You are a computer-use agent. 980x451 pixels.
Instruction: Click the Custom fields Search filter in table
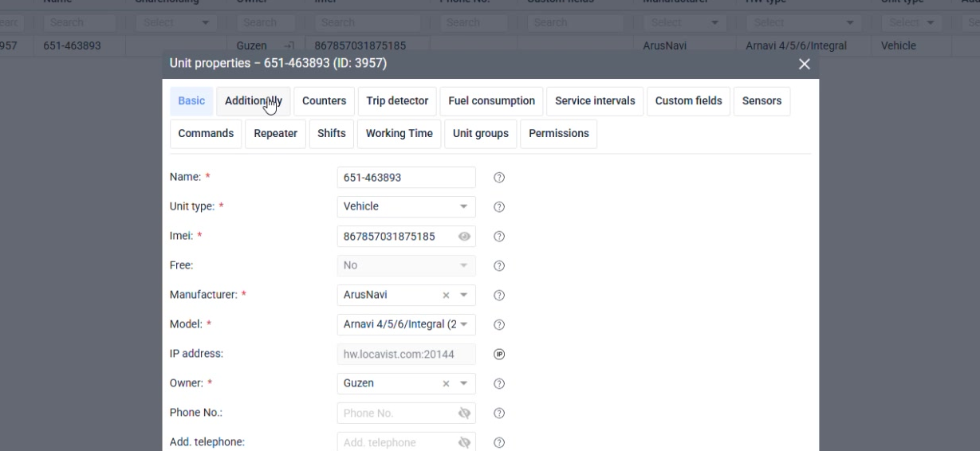tap(576, 23)
